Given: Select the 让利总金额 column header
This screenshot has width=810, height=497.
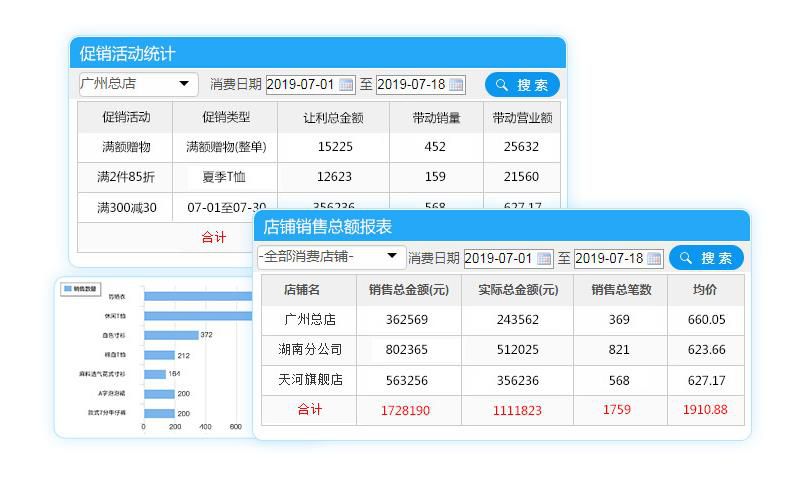Looking at the screenshot, I should (x=333, y=117).
